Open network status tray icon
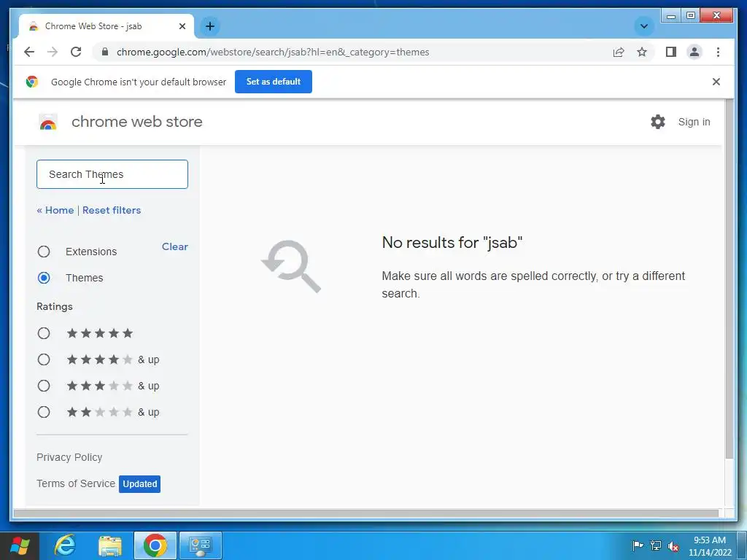Screen dimensions: 747x560 656,545
